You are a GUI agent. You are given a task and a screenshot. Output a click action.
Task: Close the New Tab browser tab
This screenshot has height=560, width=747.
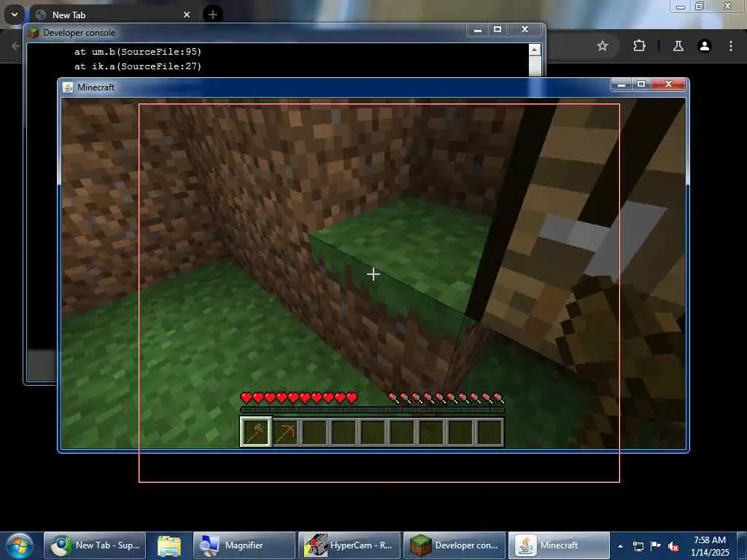click(187, 15)
